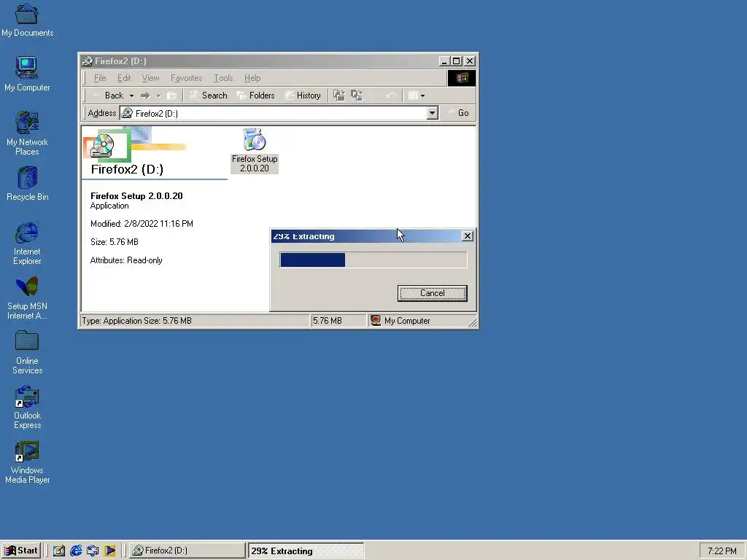This screenshot has width=747, height=560.
Task: Open the Edit menu
Action: (x=124, y=78)
